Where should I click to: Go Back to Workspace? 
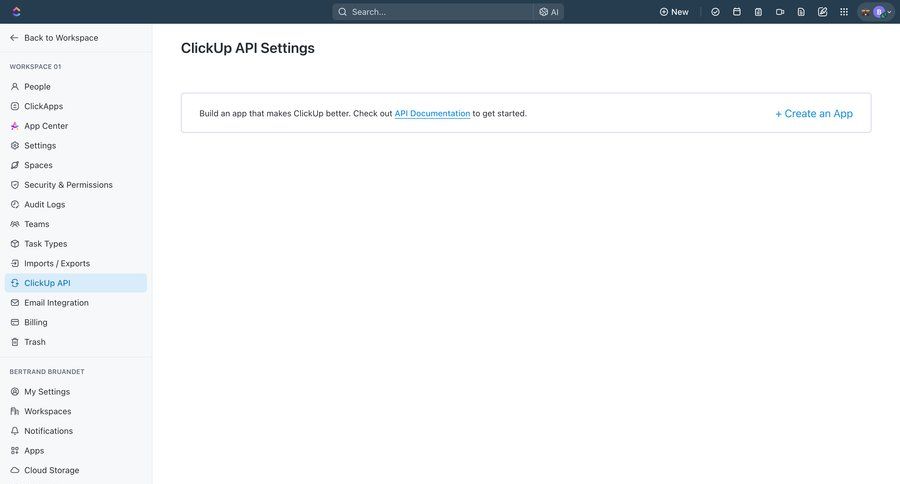coord(54,38)
